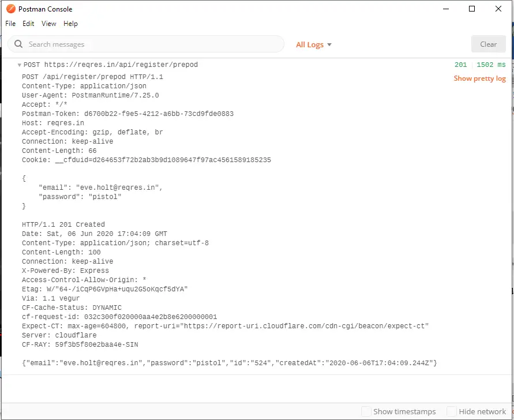Enable Show timestamps checkbox
Screen dimensions: 514x420
(366, 411)
